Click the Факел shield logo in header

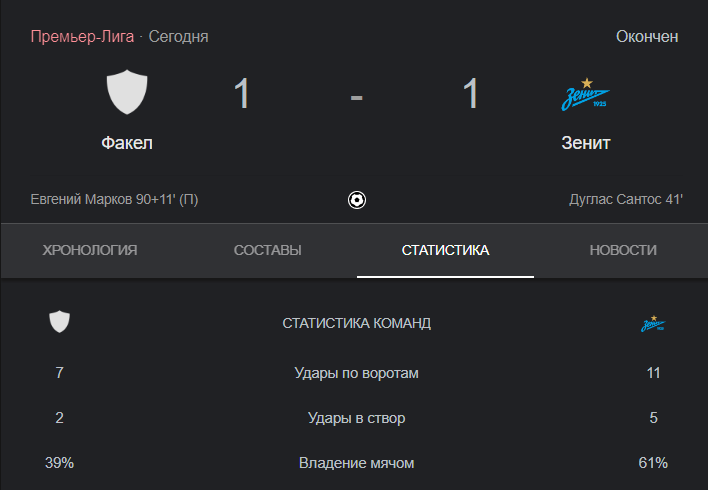point(127,92)
